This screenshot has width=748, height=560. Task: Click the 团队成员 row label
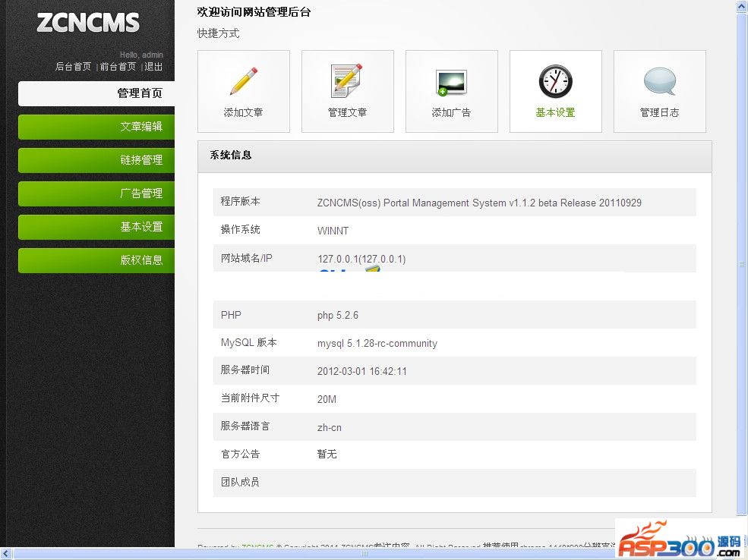240,483
